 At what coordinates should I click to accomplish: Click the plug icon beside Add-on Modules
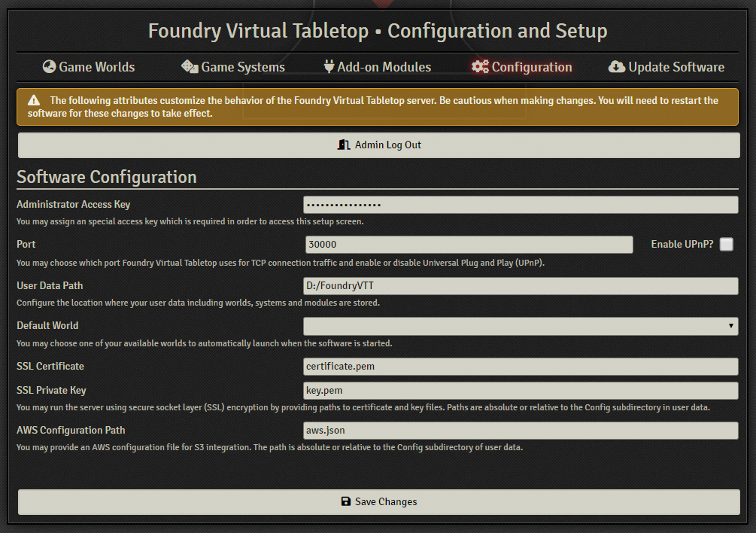329,66
